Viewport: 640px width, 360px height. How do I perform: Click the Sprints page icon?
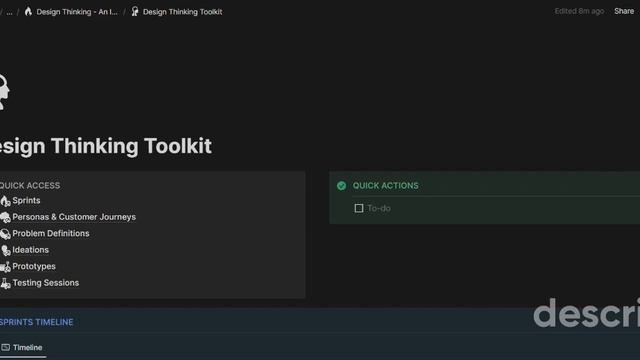click(5, 201)
